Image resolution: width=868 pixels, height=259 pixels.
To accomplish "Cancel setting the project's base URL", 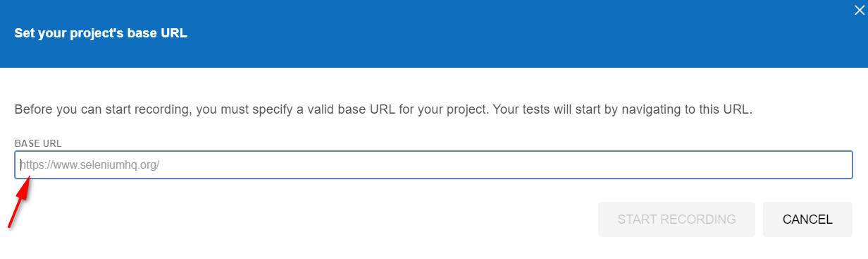I will coord(807,219).
